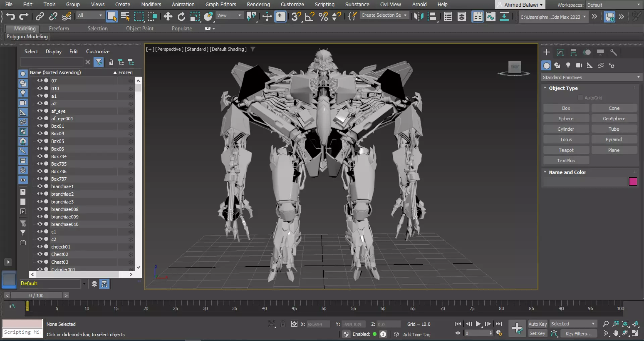Switch to the Freeform ribbon tab
The width and height of the screenshot is (644, 341).
(59, 29)
